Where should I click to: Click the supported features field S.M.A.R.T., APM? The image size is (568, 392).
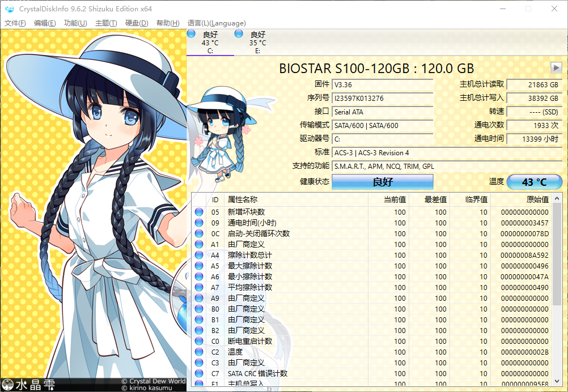(x=447, y=166)
